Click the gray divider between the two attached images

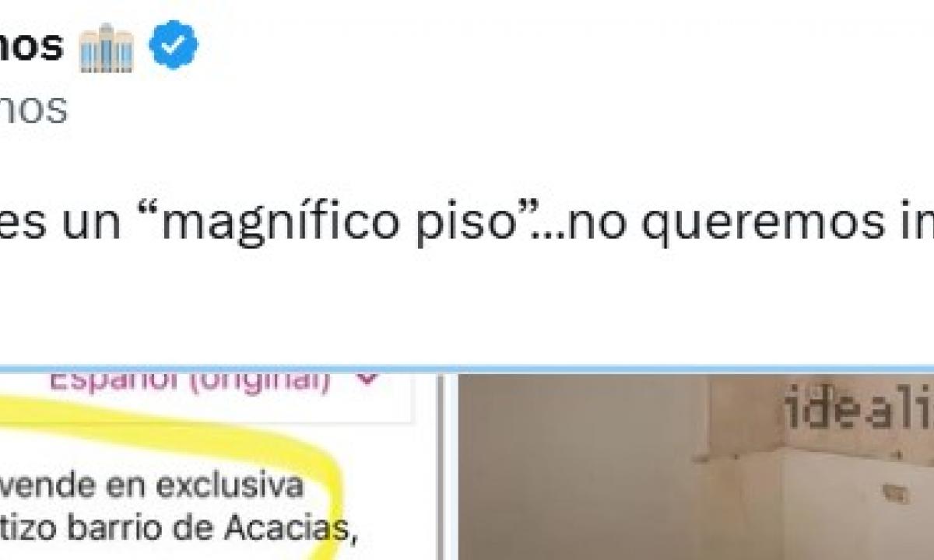point(448,467)
